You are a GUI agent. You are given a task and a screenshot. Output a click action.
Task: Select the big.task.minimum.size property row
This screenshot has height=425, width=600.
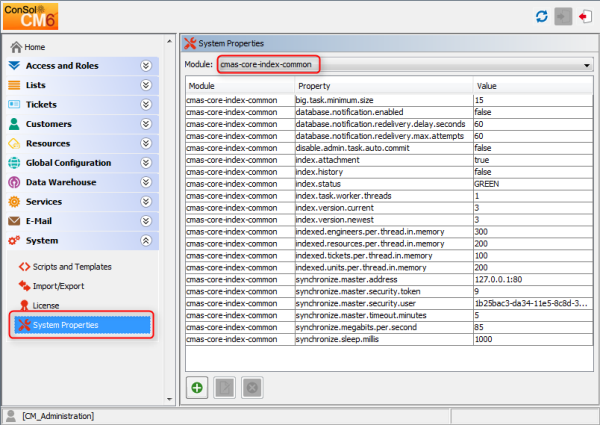(x=389, y=100)
